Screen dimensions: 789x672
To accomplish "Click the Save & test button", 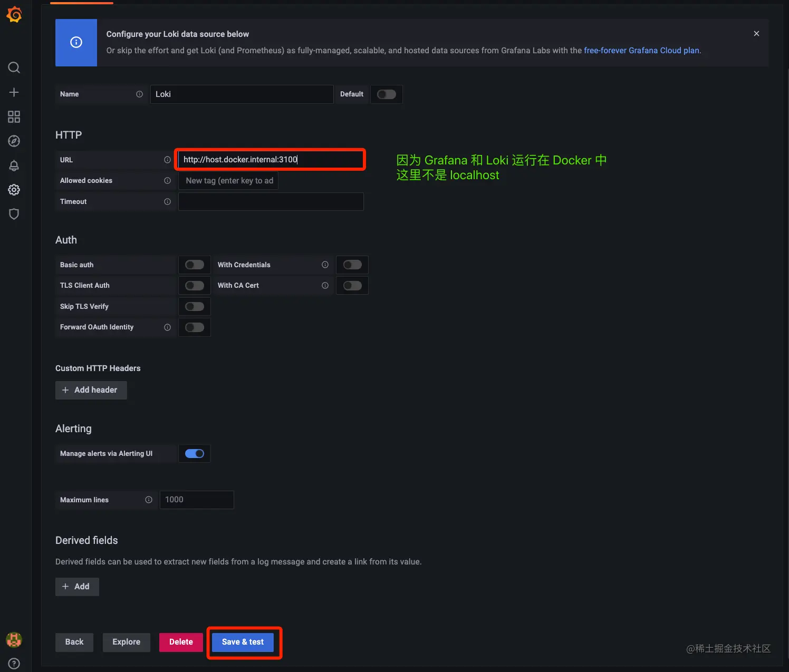I will coord(243,642).
